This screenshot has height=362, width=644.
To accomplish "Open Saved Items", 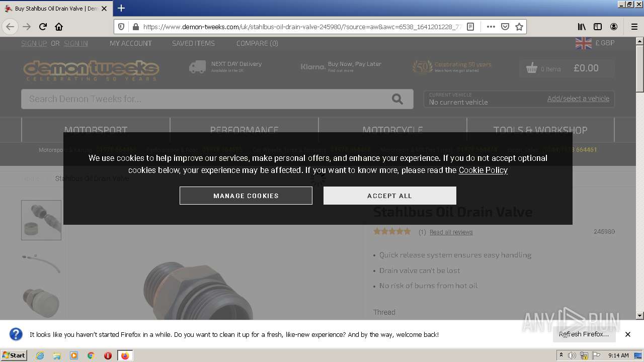I will tap(193, 43).
